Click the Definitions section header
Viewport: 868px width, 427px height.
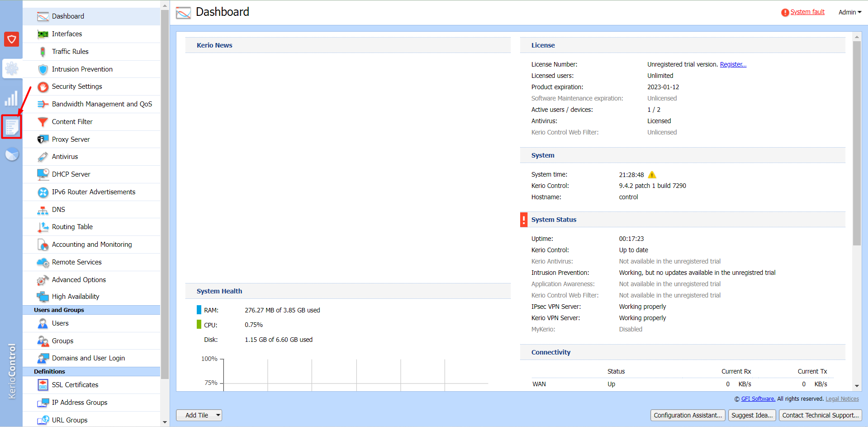coord(91,371)
